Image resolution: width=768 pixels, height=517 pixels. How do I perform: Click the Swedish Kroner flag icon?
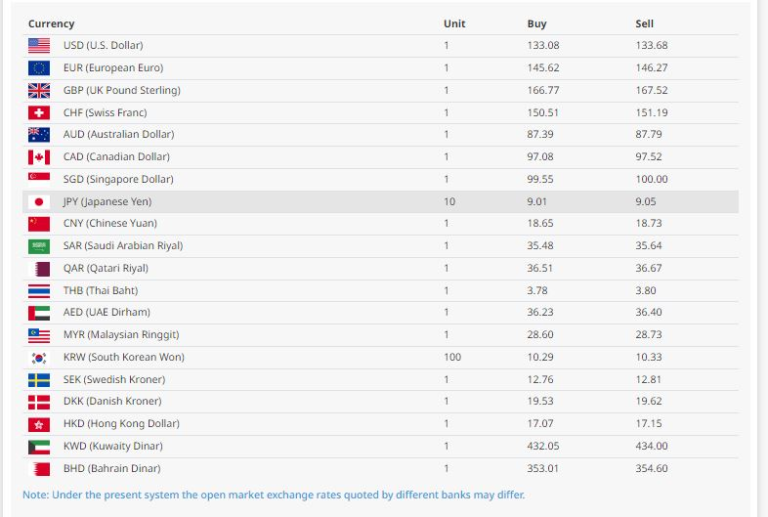39,380
